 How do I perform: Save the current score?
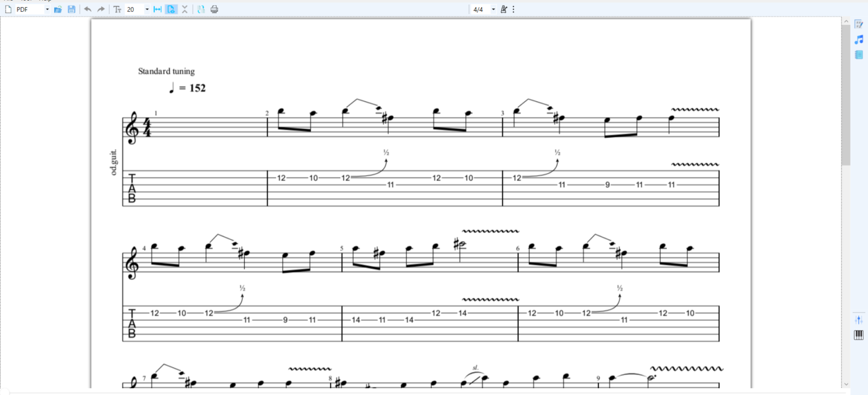(70, 9)
